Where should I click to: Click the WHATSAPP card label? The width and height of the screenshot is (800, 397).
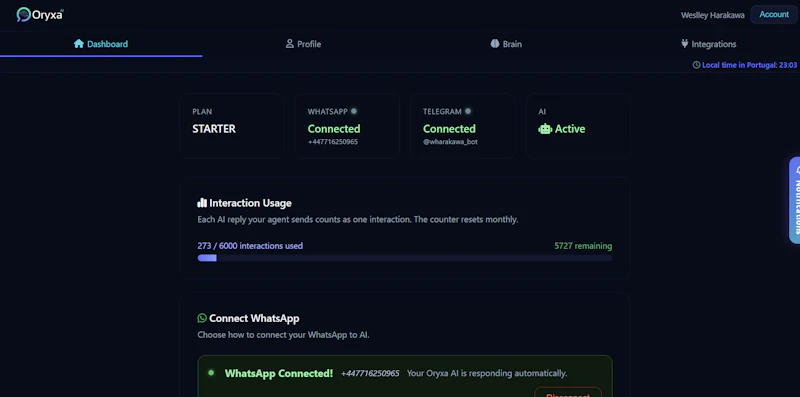[x=328, y=111]
